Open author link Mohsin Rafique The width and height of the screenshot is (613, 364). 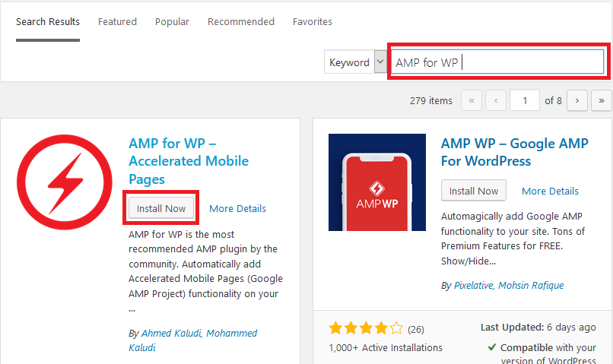(x=531, y=286)
